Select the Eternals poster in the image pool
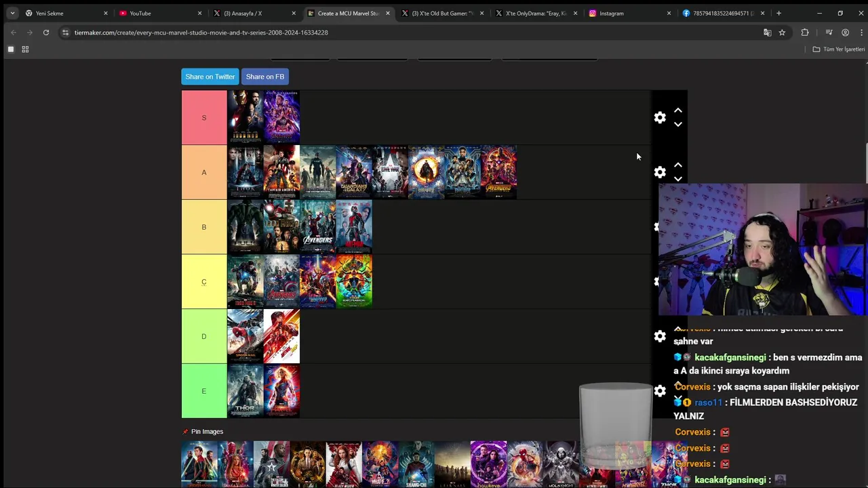Screen dimensions: 868x488 click(x=452, y=464)
